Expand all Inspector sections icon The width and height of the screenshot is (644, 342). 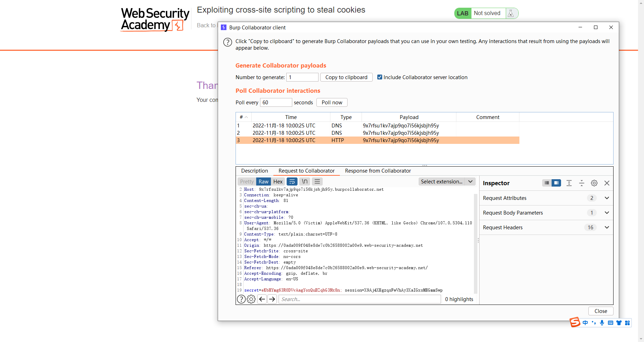[569, 183]
